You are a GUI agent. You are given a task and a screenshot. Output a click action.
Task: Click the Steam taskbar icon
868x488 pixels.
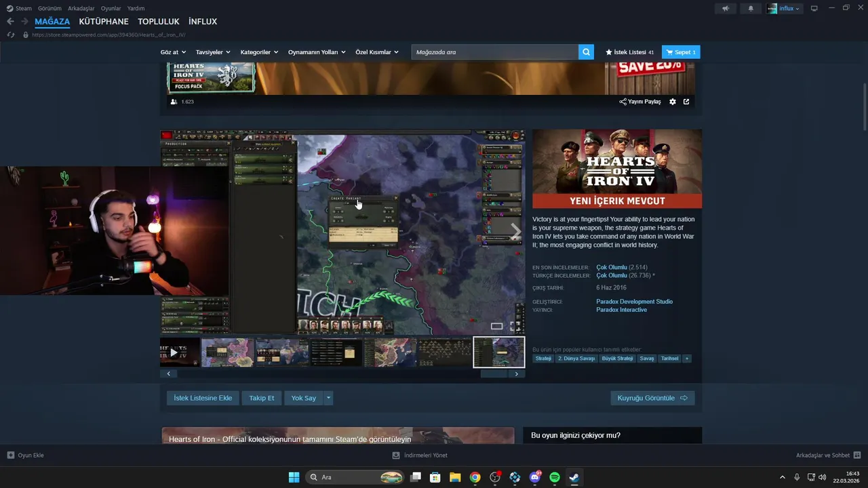pos(574,477)
